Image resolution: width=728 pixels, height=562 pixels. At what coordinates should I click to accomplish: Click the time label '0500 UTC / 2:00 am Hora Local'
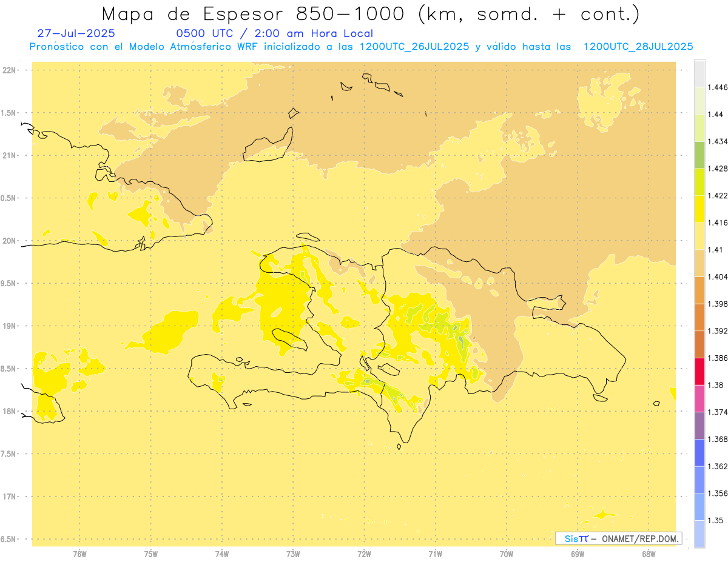pos(274,34)
